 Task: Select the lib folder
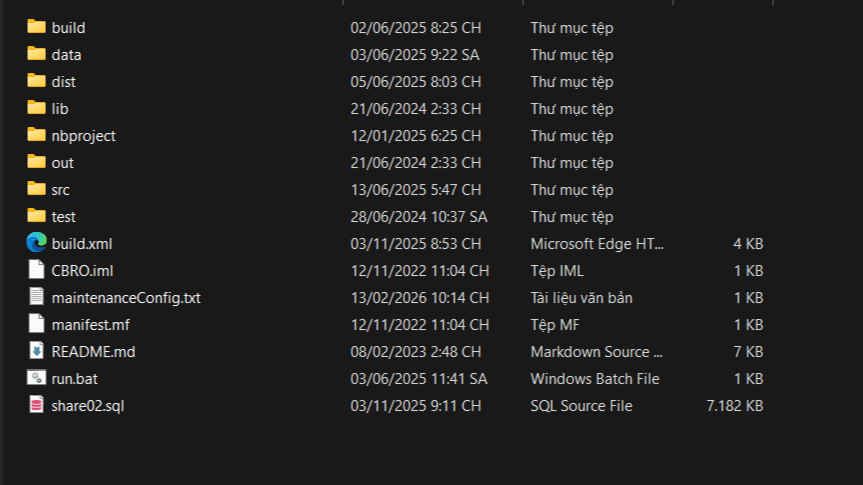pos(60,109)
